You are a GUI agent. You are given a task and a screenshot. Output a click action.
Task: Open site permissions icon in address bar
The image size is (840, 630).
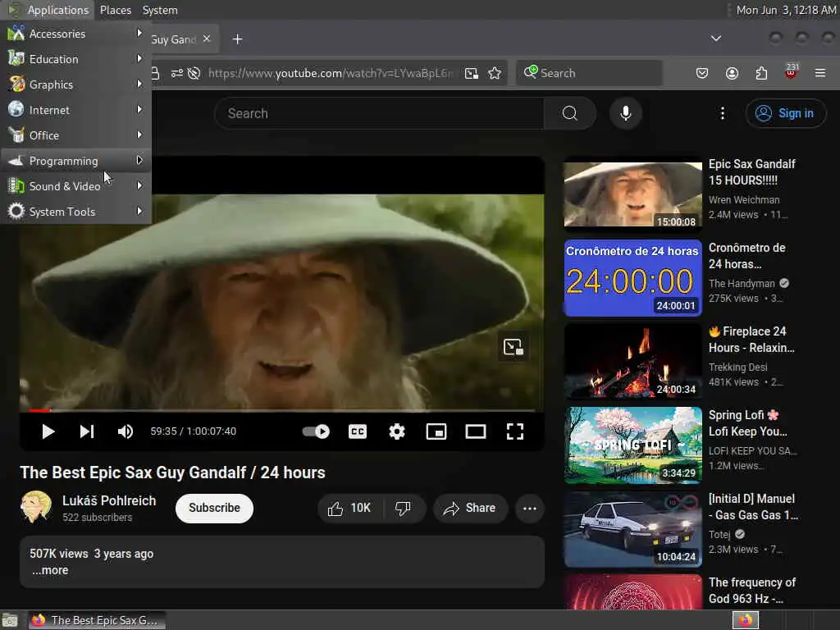[x=177, y=73]
